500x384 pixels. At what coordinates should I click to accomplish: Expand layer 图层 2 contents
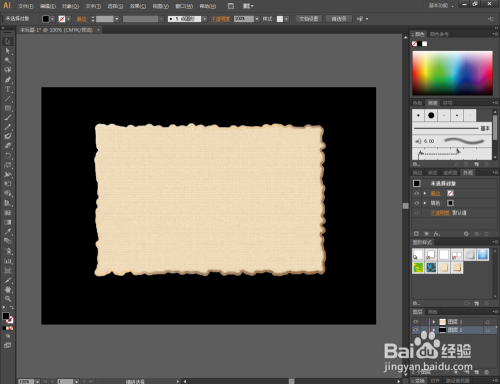tap(434, 330)
